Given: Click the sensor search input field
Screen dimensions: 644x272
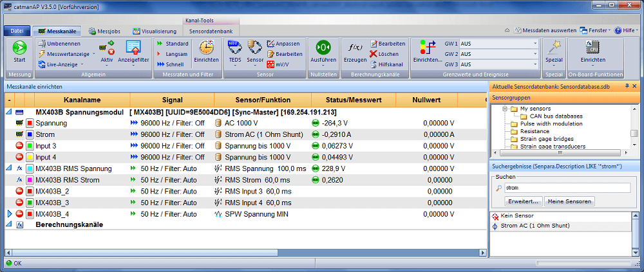Looking at the screenshot, I should pos(566,188).
